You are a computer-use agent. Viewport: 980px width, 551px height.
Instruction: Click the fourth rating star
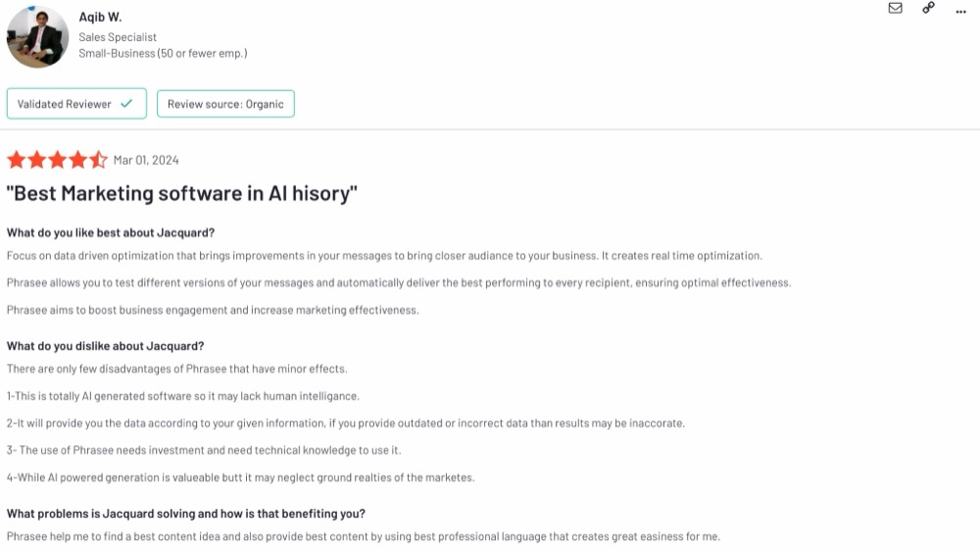click(x=78, y=160)
